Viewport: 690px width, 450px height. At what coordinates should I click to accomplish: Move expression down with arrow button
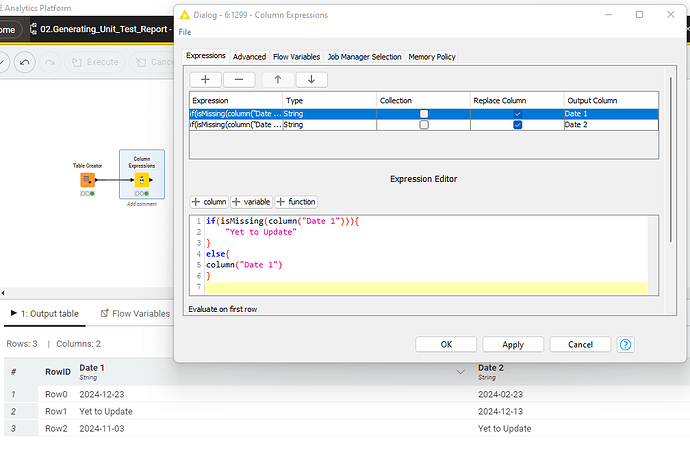(x=312, y=80)
